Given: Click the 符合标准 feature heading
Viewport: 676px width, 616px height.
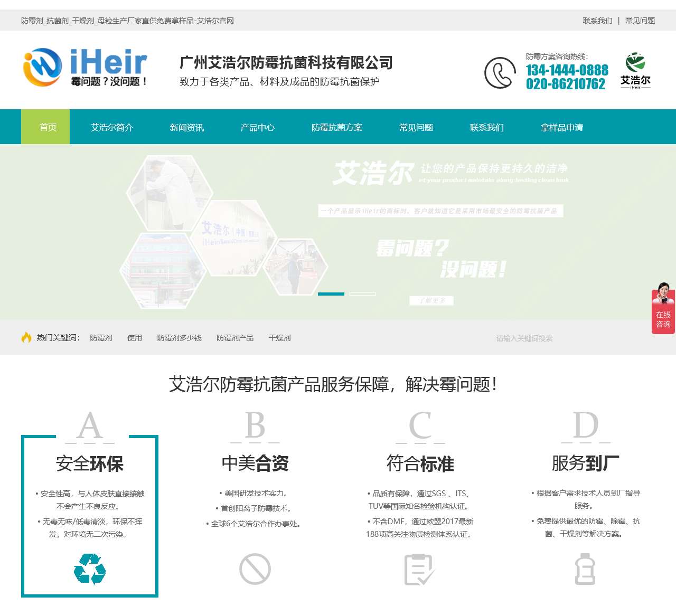Looking at the screenshot, I should (x=420, y=463).
